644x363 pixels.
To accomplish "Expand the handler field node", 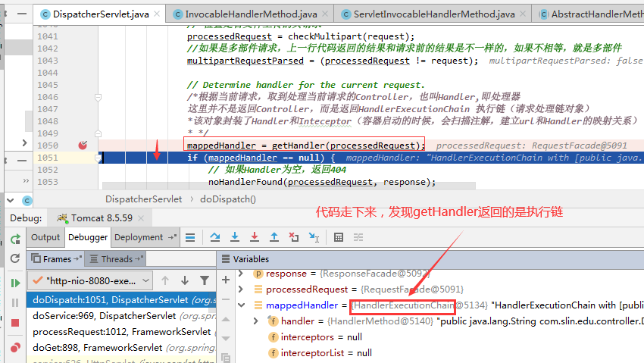I will tap(256, 321).
